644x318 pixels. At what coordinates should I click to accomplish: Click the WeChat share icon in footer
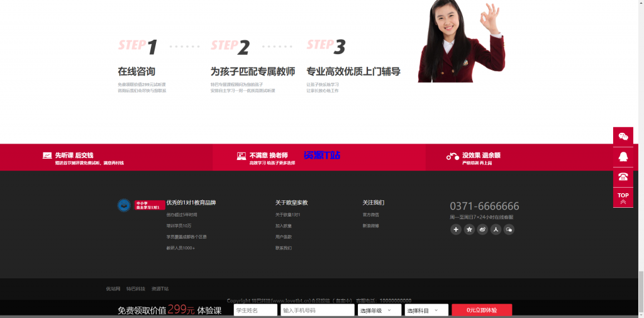[x=509, y=230]
